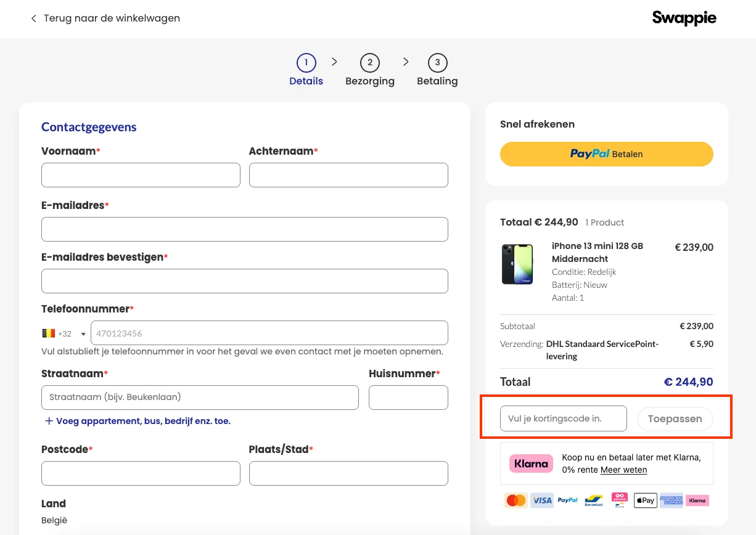Pay with the PayPal Betalen button
756x535 pixels.
point(607,154)
